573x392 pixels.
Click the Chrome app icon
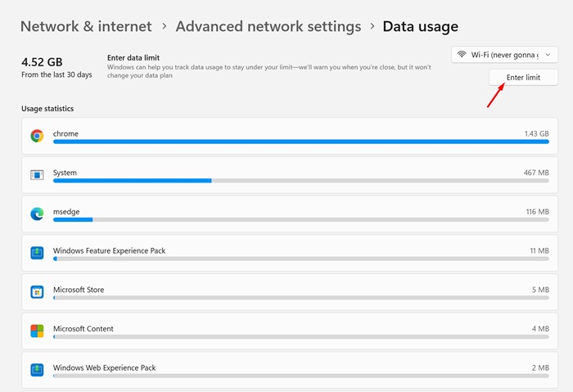coord(37,136)
